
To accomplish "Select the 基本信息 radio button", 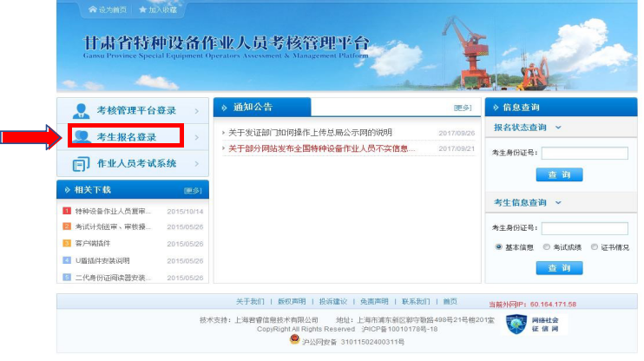I will [498, 246].
